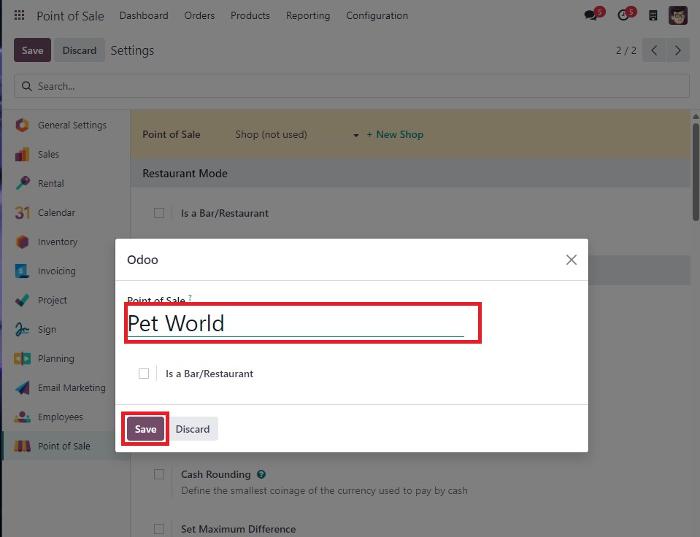Open the Orders menu
Image resolution: width=700 pixels, height=537 pixels.
[200, 16]
